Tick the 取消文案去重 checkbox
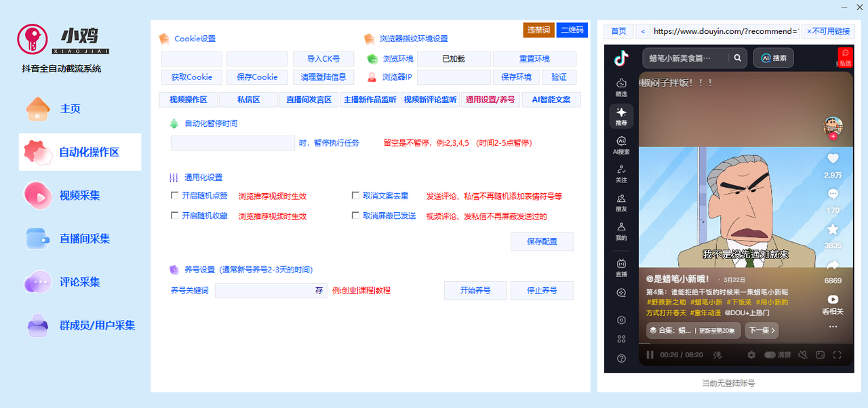The width and height of the screenshot is (868, 408). point(355,196)
